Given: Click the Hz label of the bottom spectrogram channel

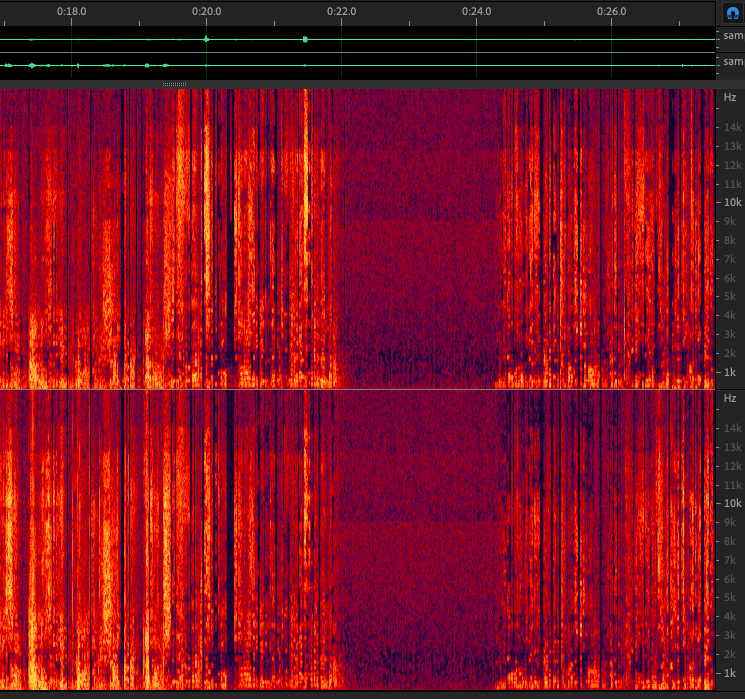Looking at the screenshot, I should 729,399.
